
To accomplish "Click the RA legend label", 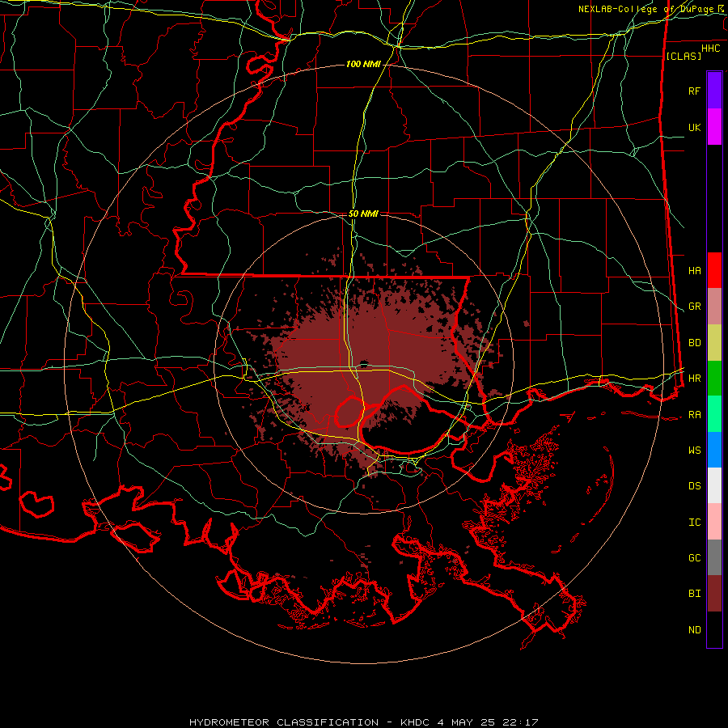I will [x=694, y=415].
